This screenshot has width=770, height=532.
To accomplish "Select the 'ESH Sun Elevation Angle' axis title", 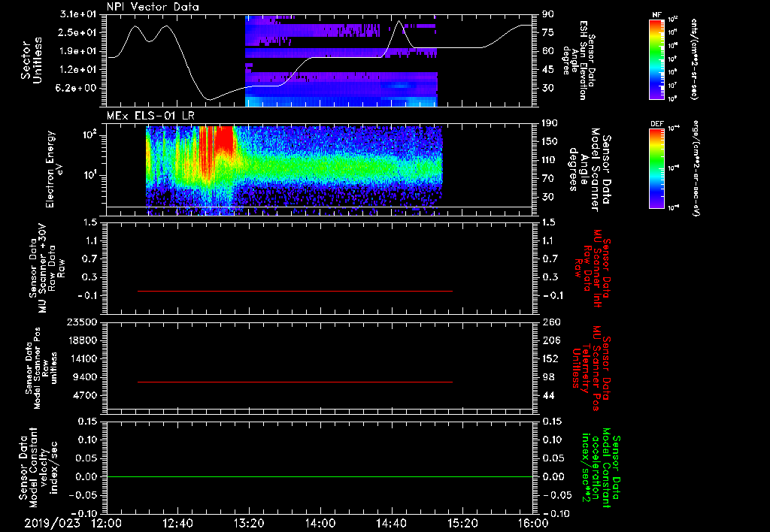I will [x=580, y=60].
